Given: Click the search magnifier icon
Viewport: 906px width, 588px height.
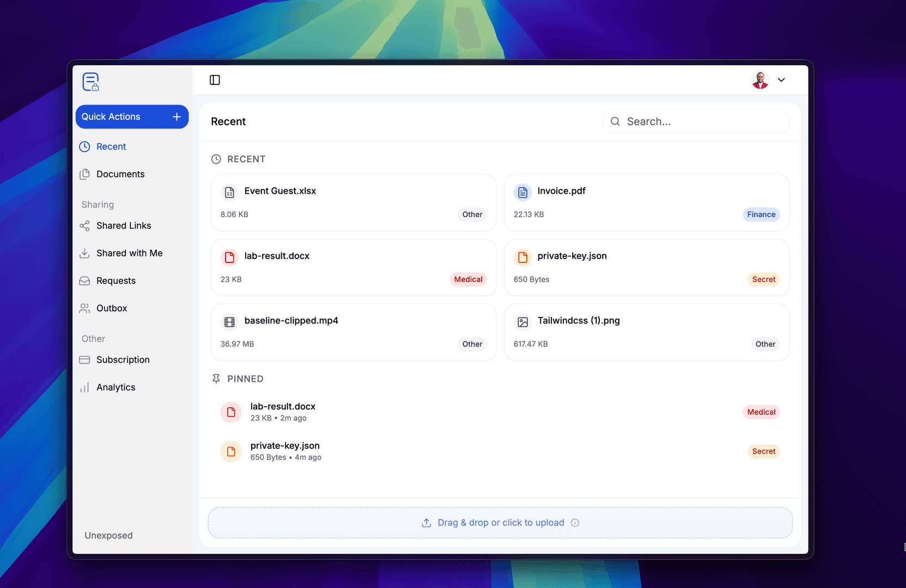Looking at the screenshot, I should (615, 121).
